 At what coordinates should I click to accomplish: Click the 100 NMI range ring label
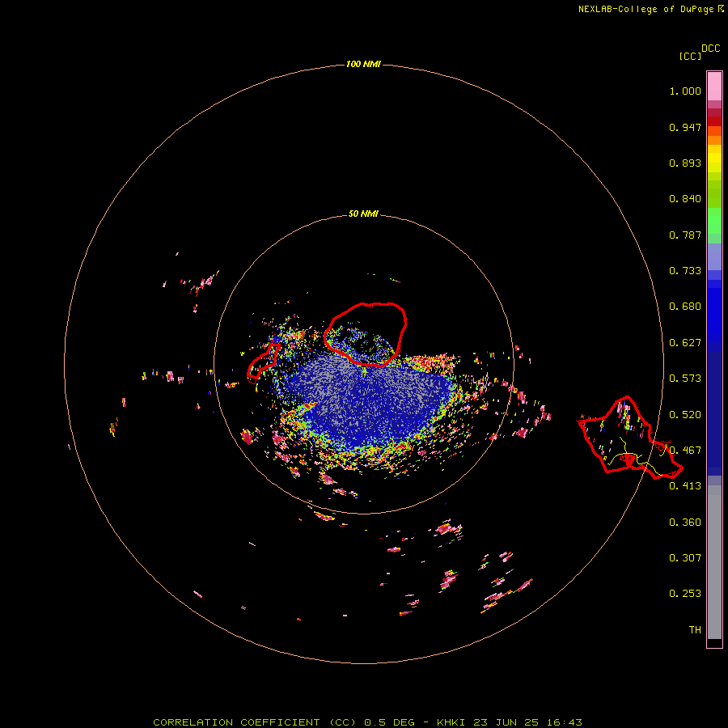363,64
